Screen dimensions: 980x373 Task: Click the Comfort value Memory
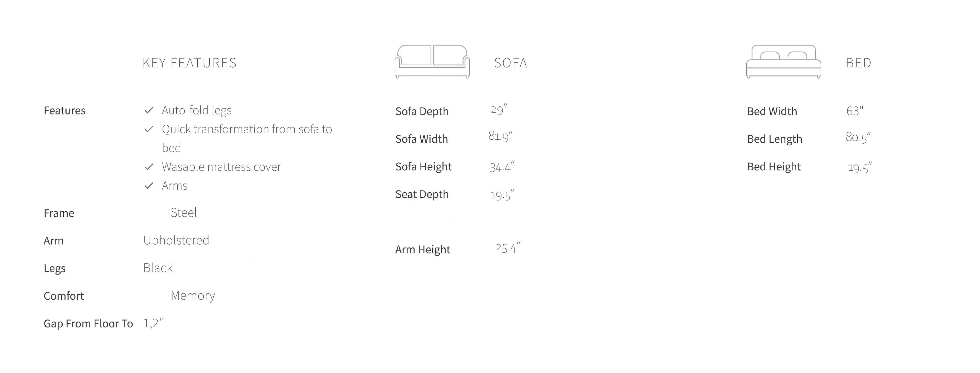point(193,295)
